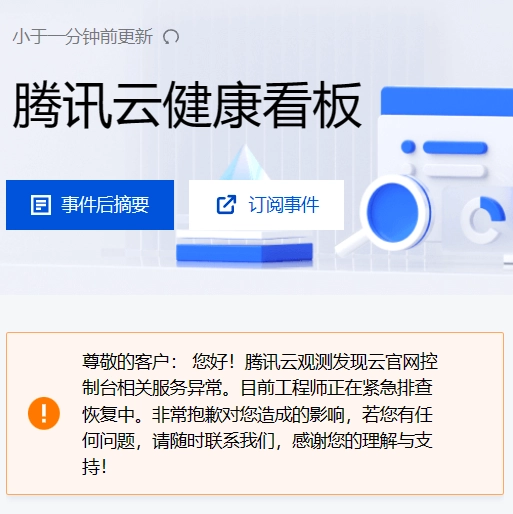This screenshot has width=513, height=514.
Task: Open the 事件后摘要 post-event summary
Action: pyautogui.click(x=90, y=205)
